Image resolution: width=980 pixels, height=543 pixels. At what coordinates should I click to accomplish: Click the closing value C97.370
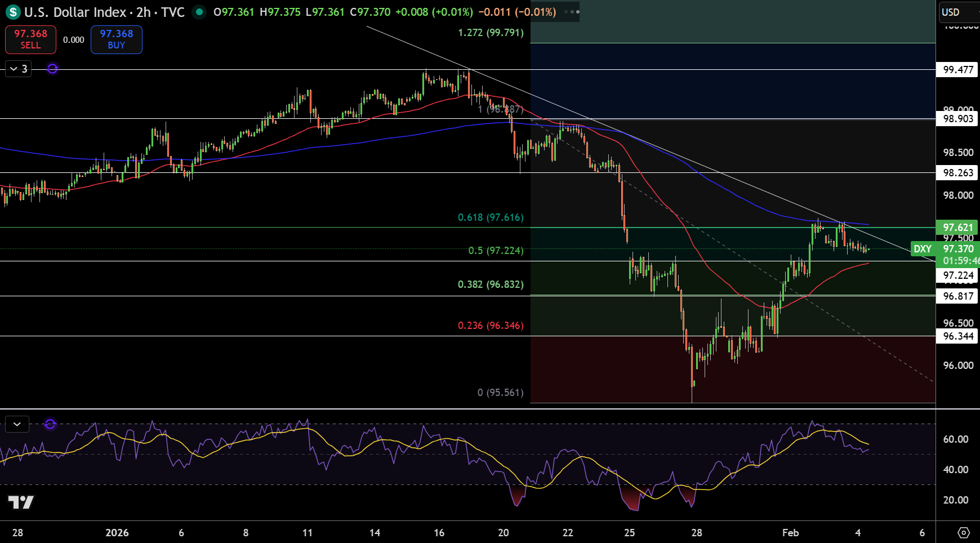pyautogui.click(x=370, y=12)
